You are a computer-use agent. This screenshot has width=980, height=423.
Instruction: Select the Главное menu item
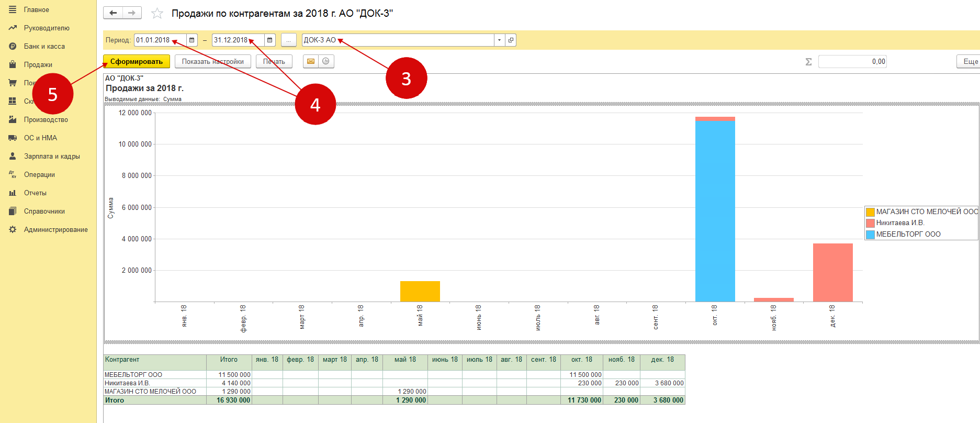click(37, 9)
